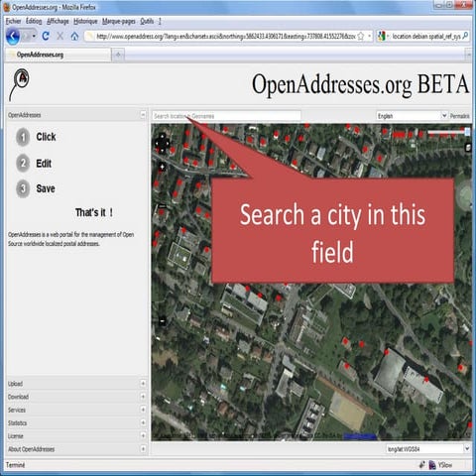Expand the Download section
This screenshot has height=476, width=476.
[143, 397]
